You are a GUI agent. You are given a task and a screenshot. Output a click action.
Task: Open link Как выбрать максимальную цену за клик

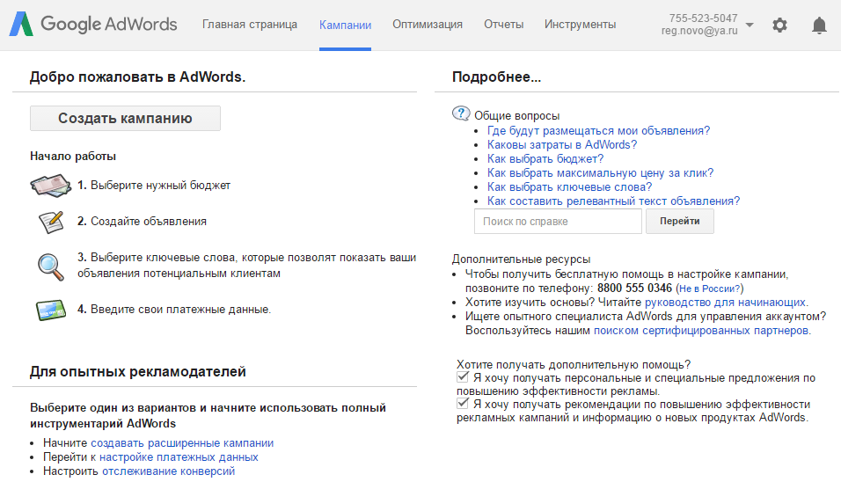[x=600, y=172]
